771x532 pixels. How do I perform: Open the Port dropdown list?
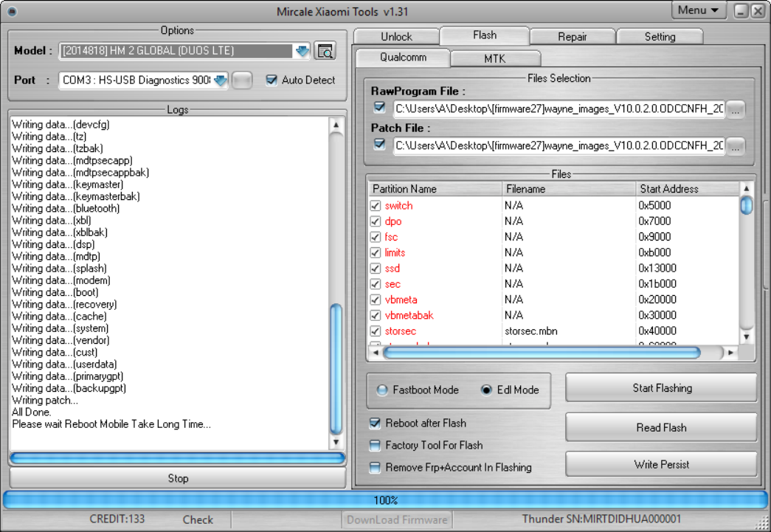point(221,80)
